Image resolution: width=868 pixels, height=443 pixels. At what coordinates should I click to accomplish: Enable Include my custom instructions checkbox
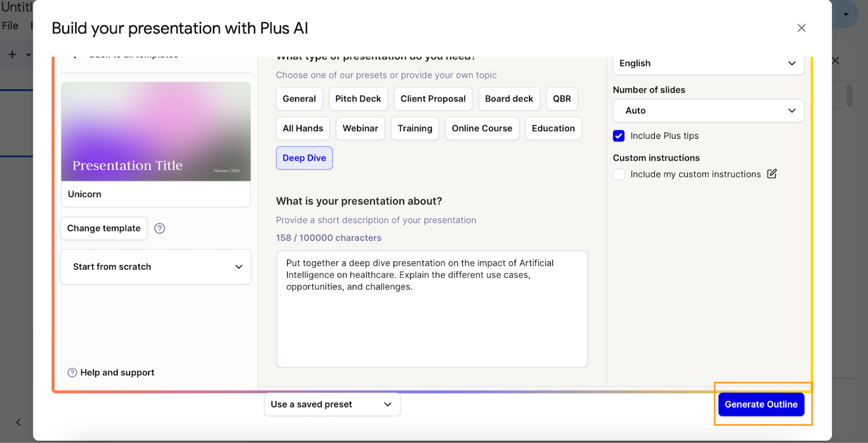click(x=619, y=175)
